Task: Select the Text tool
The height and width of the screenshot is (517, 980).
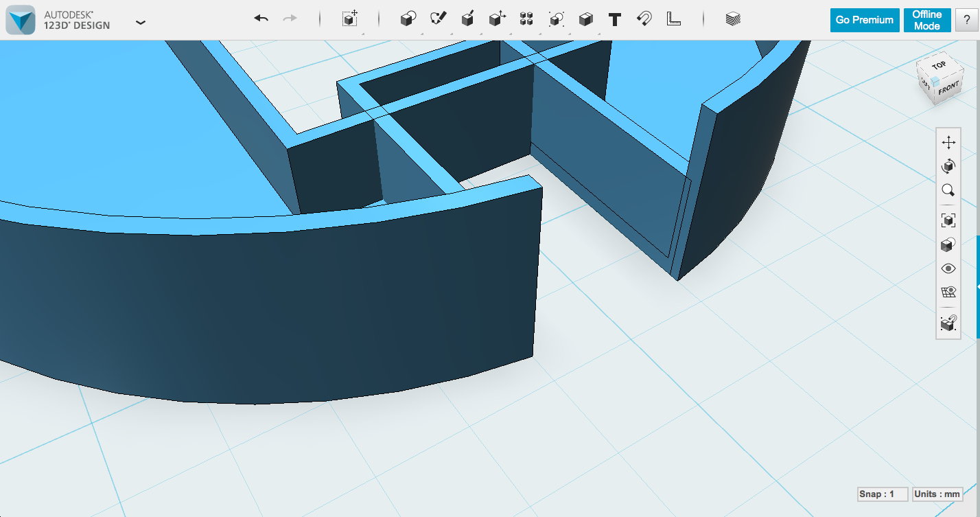Action: [614, 19]
